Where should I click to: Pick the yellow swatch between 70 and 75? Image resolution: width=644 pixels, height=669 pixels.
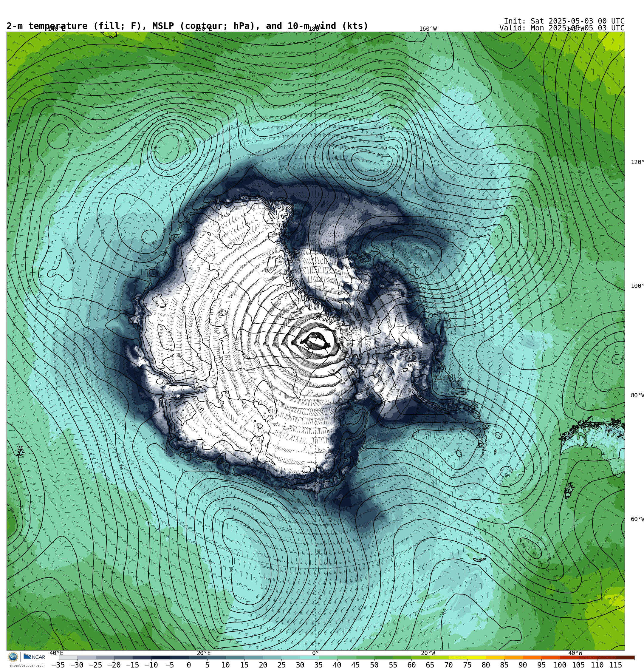[458, 657]
